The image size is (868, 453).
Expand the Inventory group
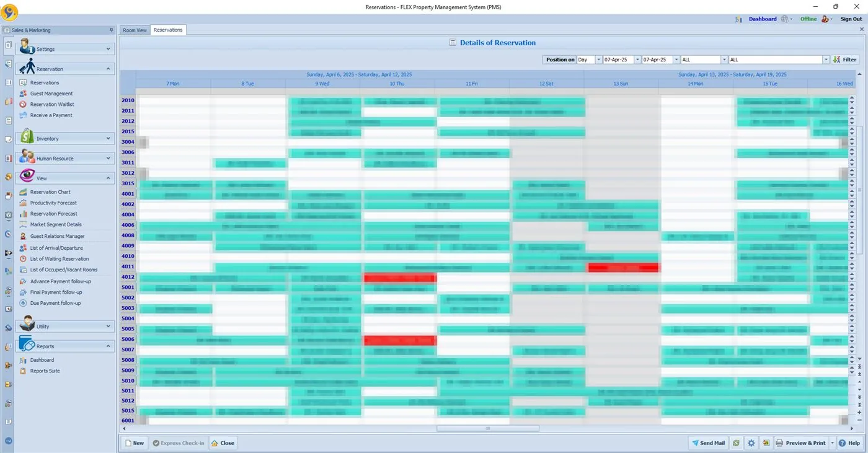(x=64, y=138)
